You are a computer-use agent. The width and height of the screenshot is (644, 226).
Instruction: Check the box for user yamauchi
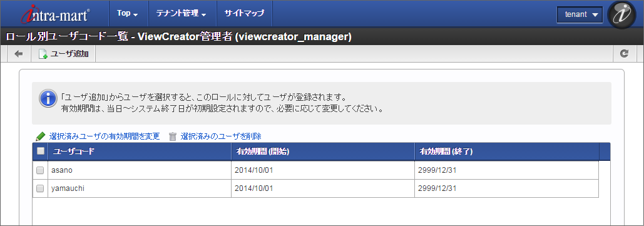[40, 188]
